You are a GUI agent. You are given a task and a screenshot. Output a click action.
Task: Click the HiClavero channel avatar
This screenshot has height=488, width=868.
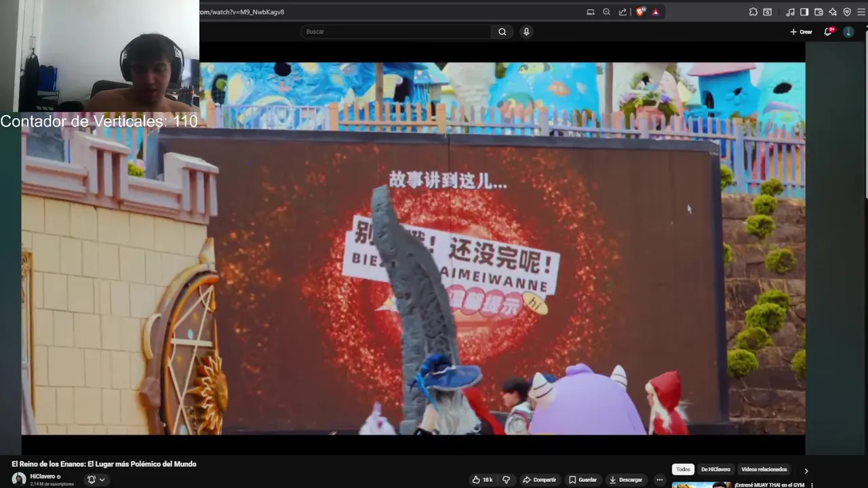point(19,479)
